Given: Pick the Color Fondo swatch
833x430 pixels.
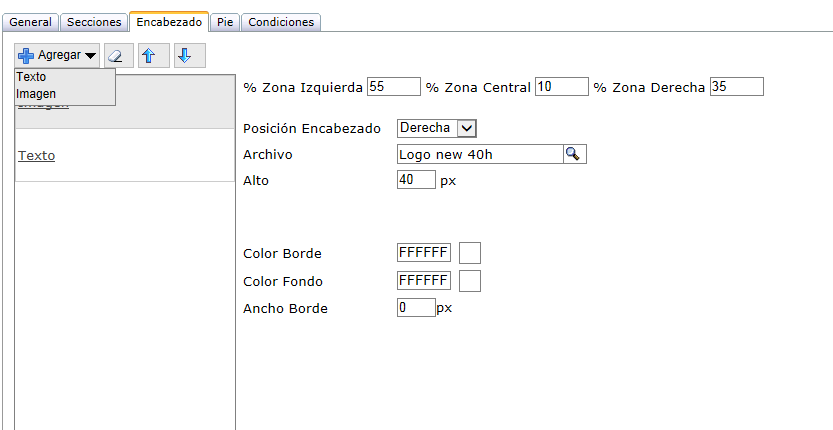Looking at the screenshot, I should pos(469,281).
